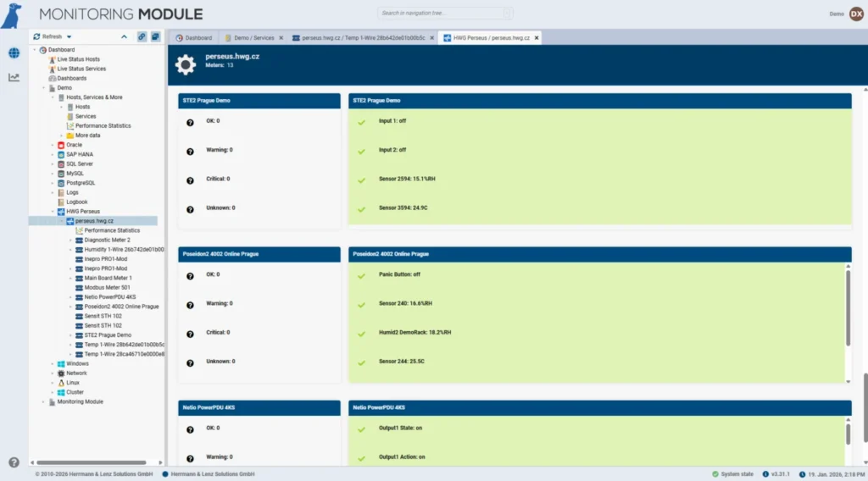Image resolution: width=868 pixels, height=481 pixels.
Task: Select Main Board Meter 1 in tree
Action: point(108,278)
